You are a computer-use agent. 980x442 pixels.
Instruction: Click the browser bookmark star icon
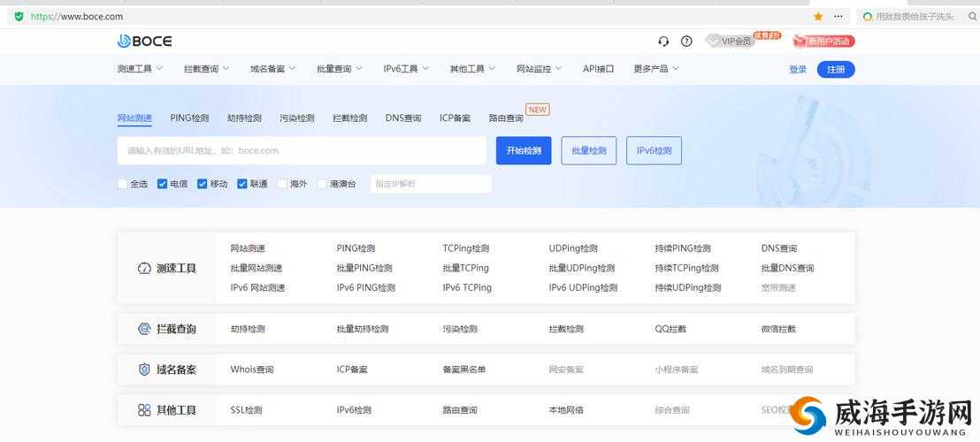coord(818,17)
